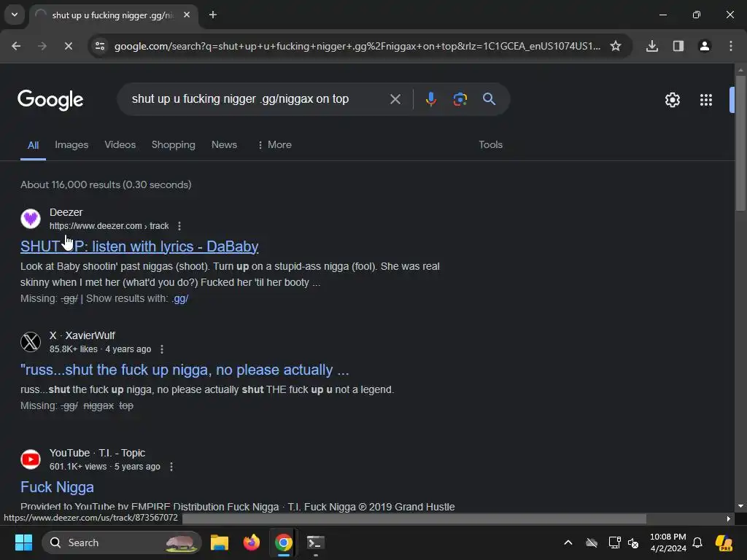Viewport: 747px width, 560px height.
Task: Open File Explorer from taskbar
Action: click(x=220, y=542)
